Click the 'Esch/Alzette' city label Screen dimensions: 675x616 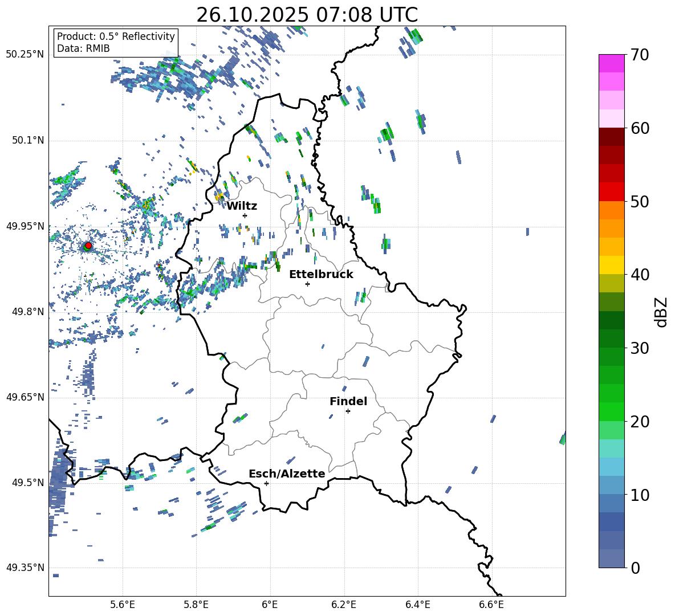click(287, 474)
